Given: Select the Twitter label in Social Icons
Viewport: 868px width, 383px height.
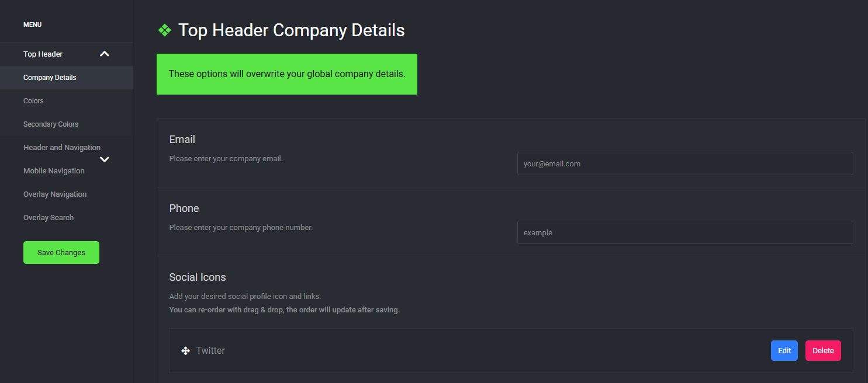Looking at the screenshot, I should 211,350.
